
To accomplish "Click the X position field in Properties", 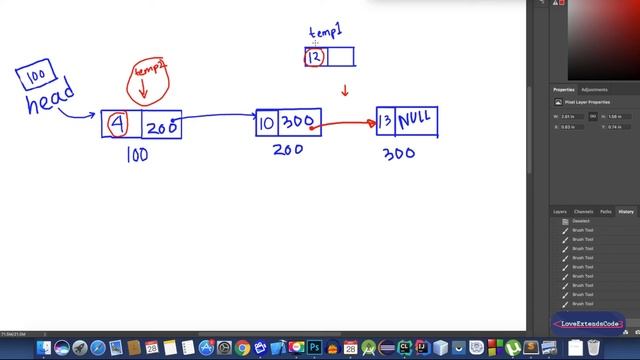I will [572, 127].
